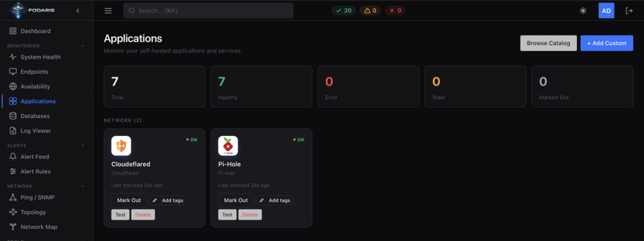Collapse the Monitoring section

click(82, 46)
